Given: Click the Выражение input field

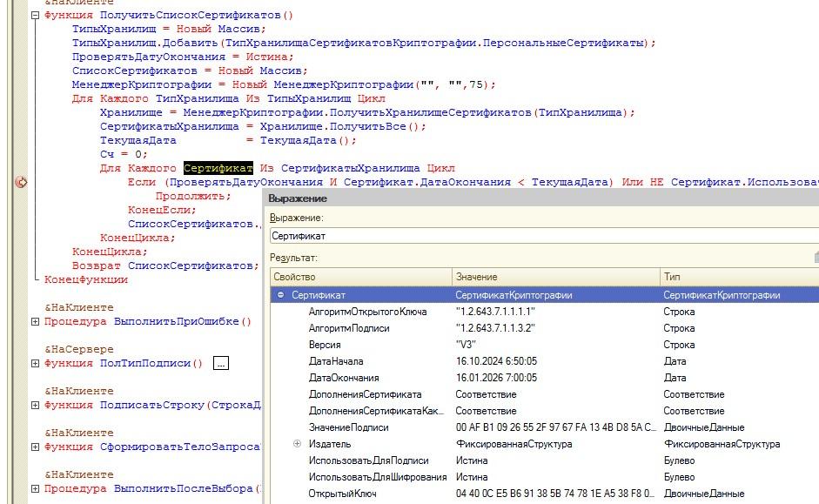Looking at the screenshot, I should tap(540, 235).
